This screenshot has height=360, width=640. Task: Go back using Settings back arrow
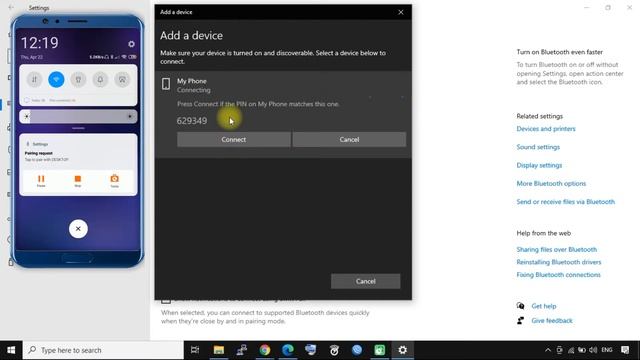[11, 7]
